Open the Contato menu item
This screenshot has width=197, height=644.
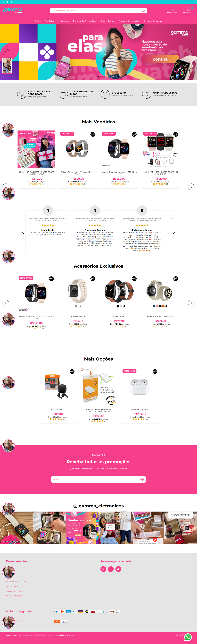[65, 21]
